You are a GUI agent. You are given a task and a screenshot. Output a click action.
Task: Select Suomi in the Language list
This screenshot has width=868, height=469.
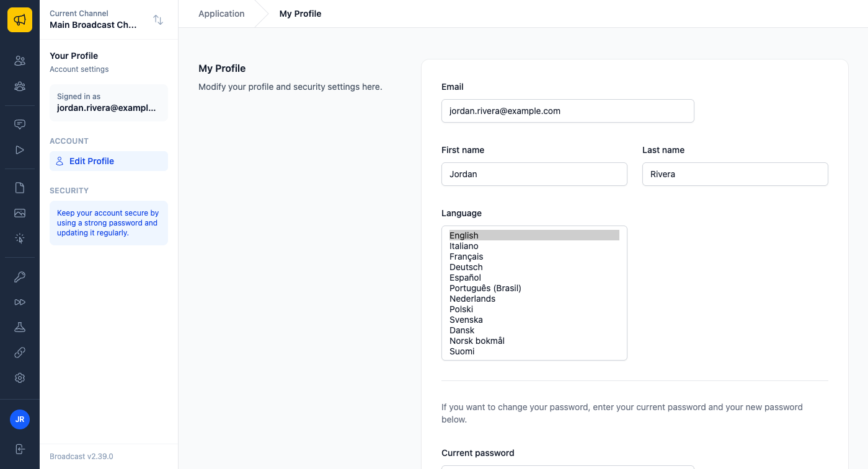pos(534,351)
